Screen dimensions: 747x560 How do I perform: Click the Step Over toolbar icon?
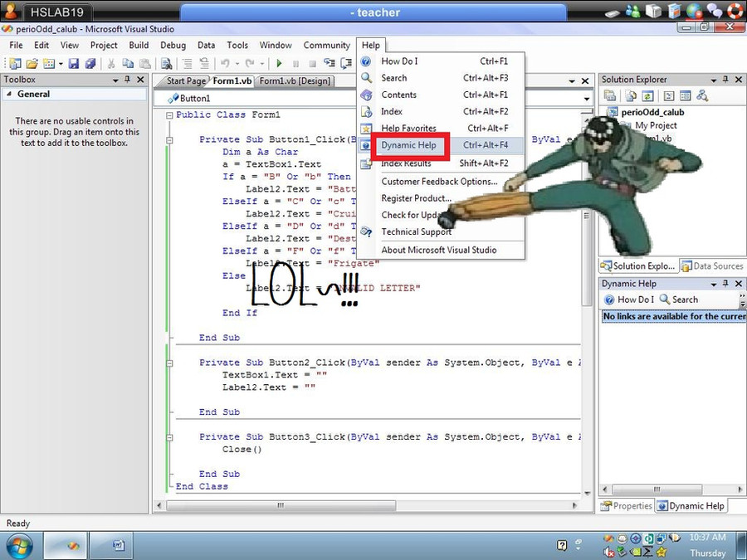(346, 63)
